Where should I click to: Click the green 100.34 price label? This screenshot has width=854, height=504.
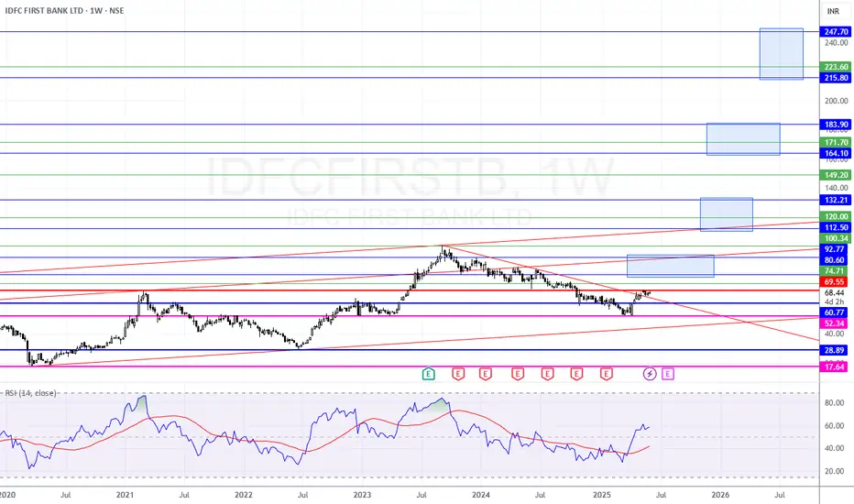[x=836, y=238]
